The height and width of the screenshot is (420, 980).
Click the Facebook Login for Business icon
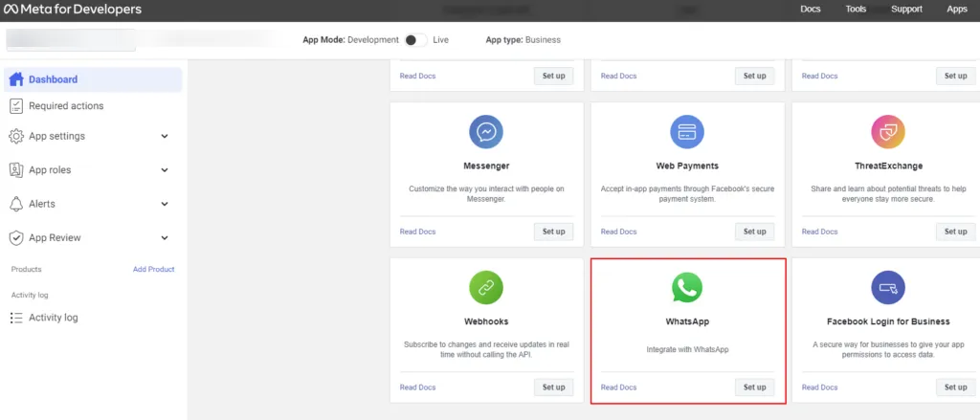[x=888, y=288]
